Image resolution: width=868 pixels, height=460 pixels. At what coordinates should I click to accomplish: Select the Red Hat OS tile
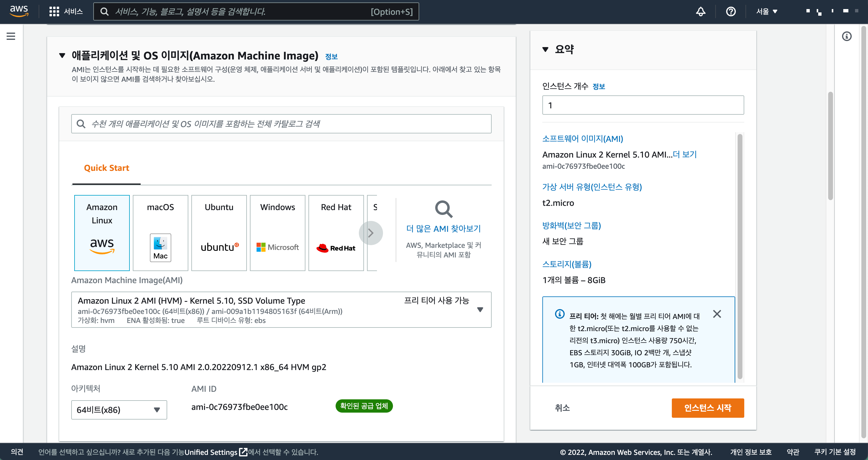336,232
